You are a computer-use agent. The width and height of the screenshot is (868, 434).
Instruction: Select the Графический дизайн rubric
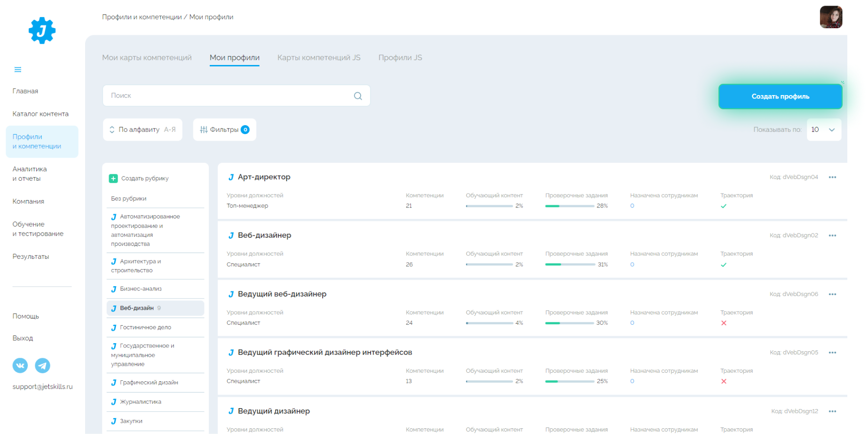click(x=155, y=383)
